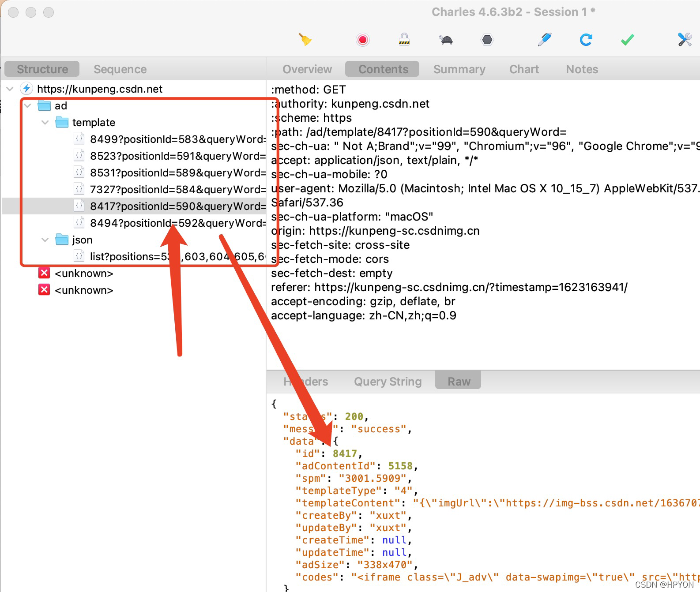The image size is (700, 592).
Task: Click the "spm": "3001.5909" JSON line
Action: click(354, 479)
